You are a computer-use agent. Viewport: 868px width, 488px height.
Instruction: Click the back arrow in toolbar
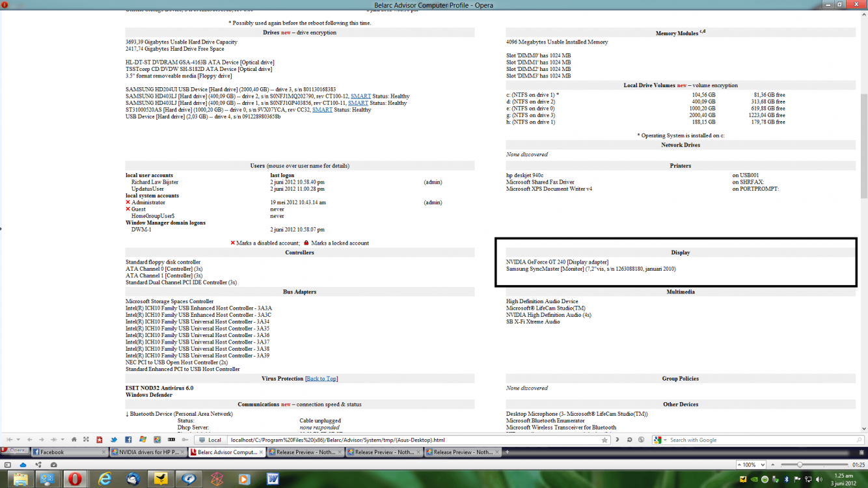click(29, 440)
